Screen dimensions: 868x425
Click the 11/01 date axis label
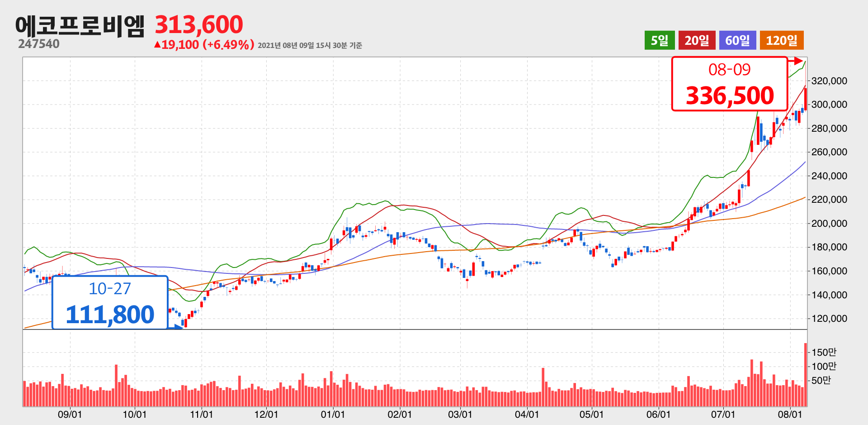[x=201, y=415]
